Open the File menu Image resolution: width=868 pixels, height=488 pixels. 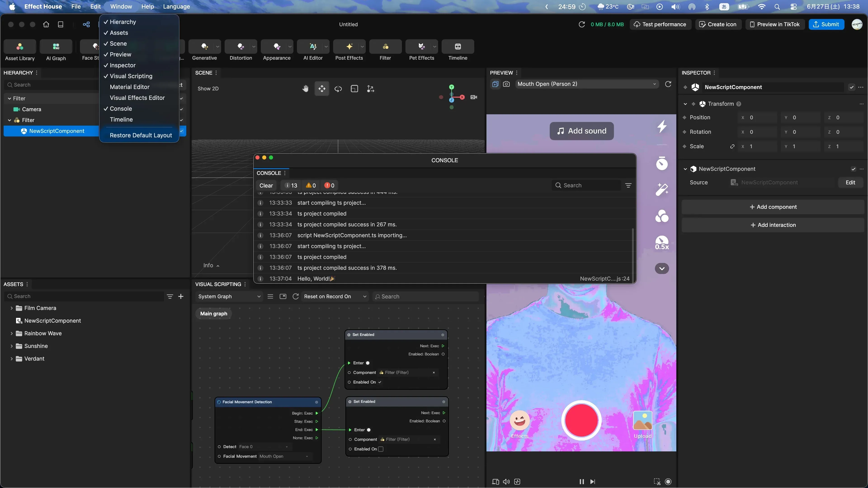(x=76, y=6)
